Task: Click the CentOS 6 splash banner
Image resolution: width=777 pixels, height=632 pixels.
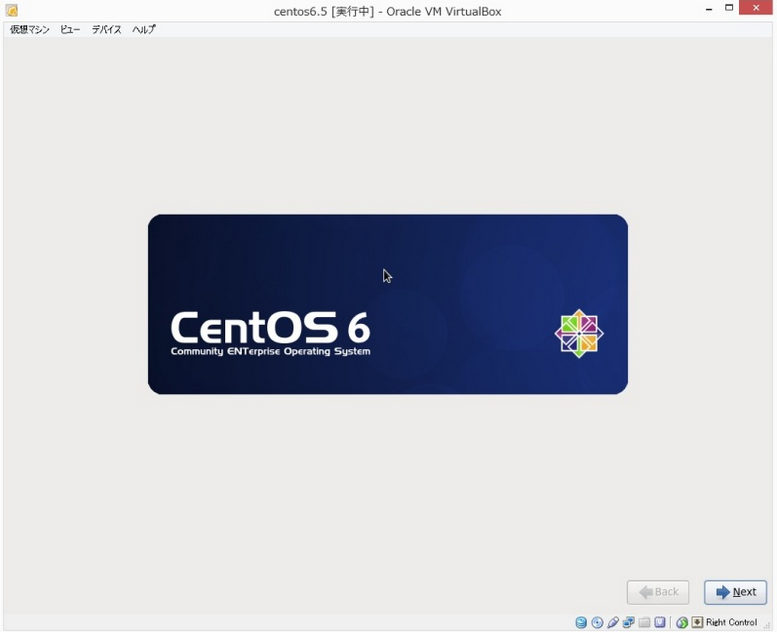Action: 388,304
